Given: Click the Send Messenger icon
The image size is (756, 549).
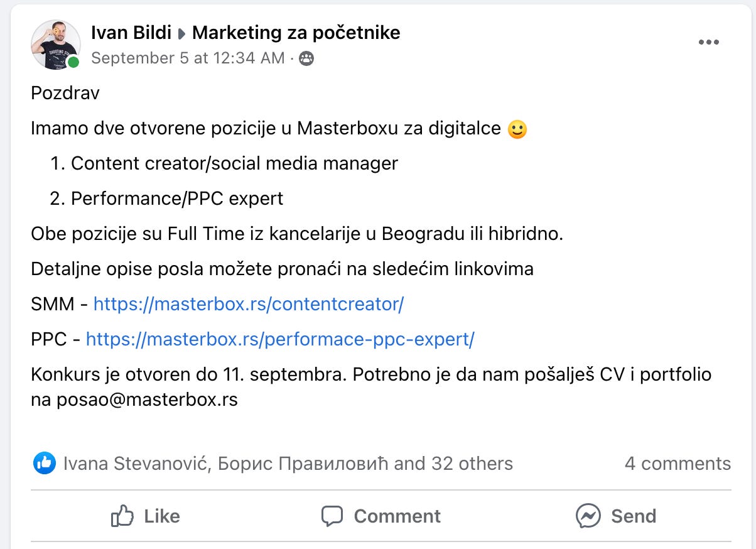Looking at the screenshot, I should click(588, 516).
